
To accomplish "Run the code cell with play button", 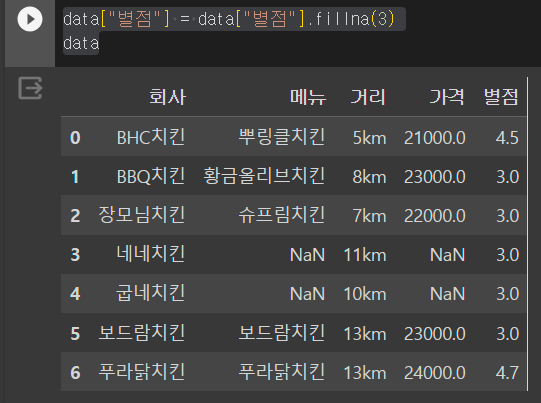I will tap(30, 19).
